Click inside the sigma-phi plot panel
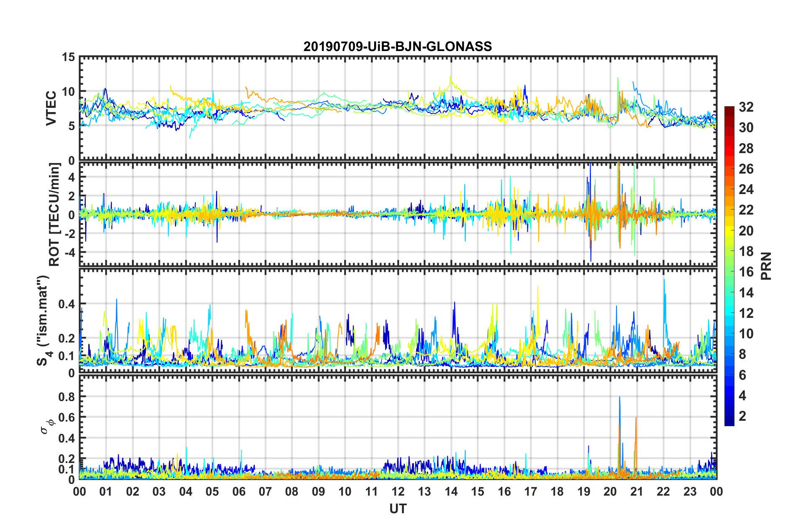 point(398,427)
